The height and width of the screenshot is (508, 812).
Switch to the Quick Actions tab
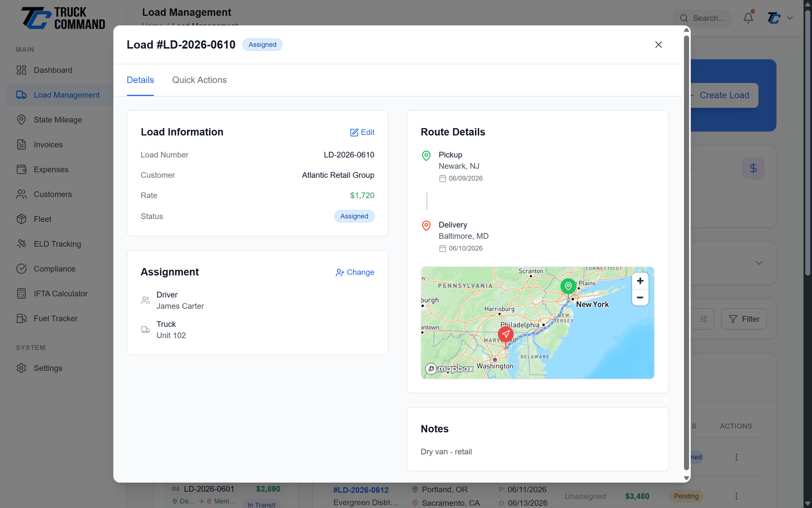[x=199, y=80]
